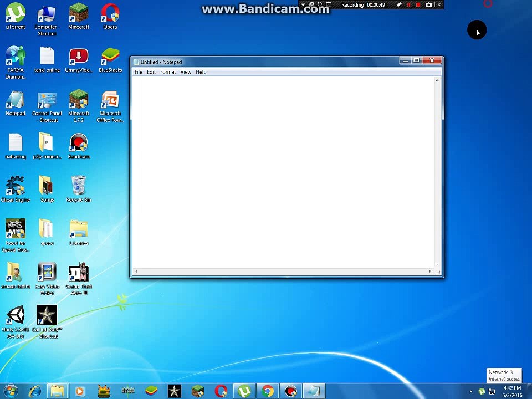Select the µTorrent desktop icon

pos(16,16)
